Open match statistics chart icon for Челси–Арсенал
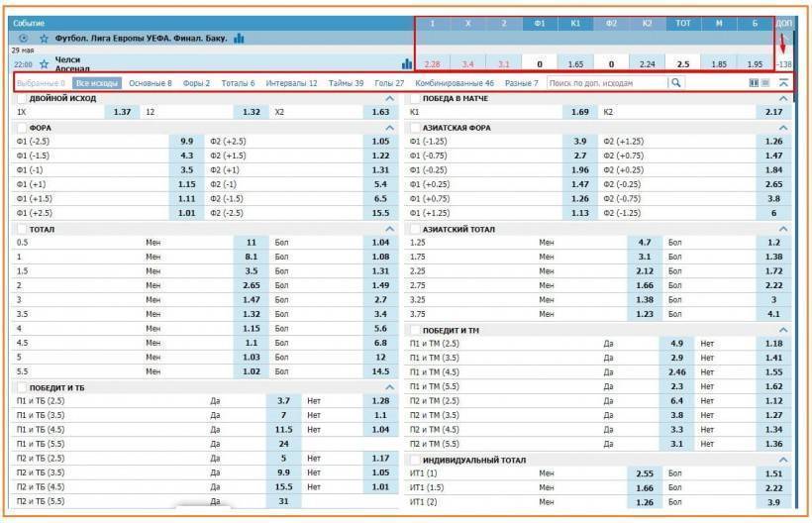812x523 pixels. [x=406, y=64]
